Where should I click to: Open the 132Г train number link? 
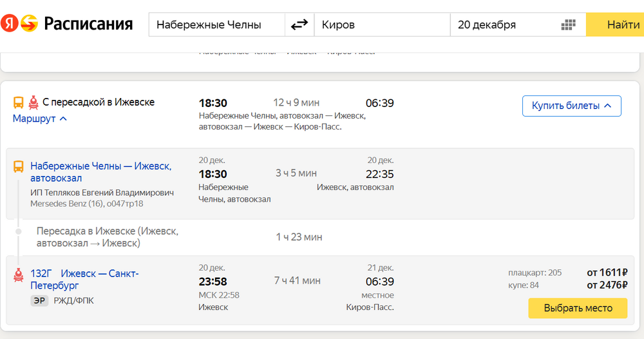point(41,274)
